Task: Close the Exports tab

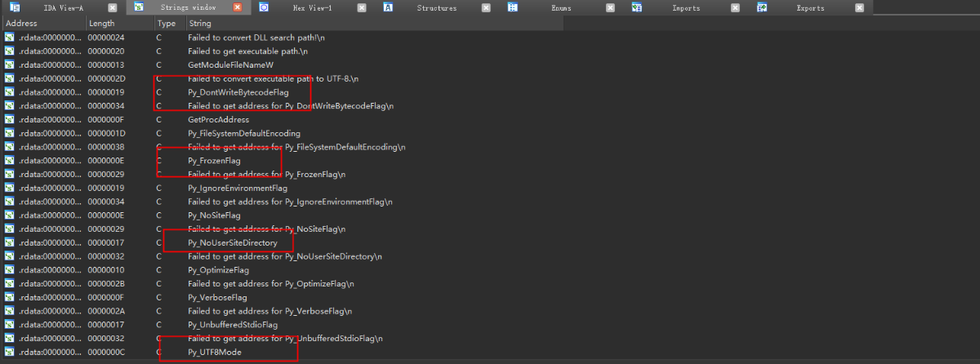Action: tap(859, 7)
